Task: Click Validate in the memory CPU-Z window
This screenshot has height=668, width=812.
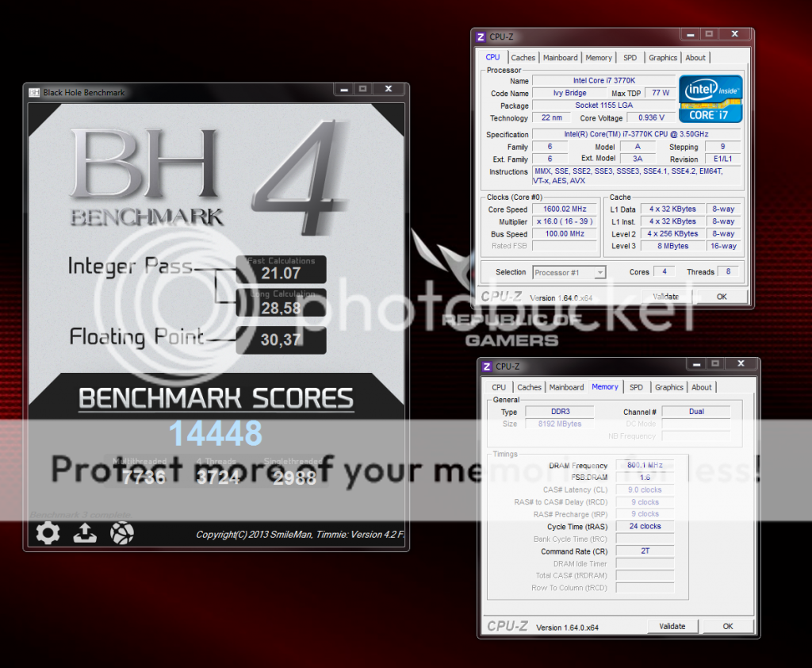Action: [x=672, y=626]
